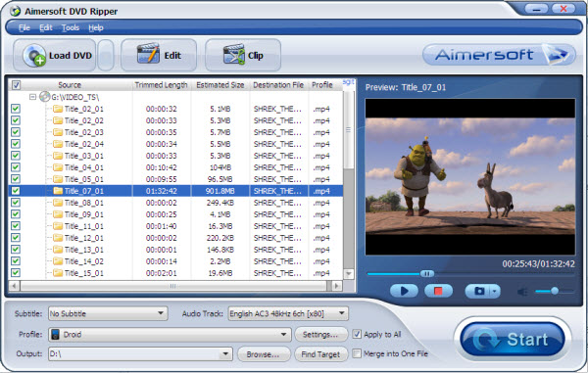Screen dimensions: 588x373
Task: Play the preview video
Action: [404, 291]
